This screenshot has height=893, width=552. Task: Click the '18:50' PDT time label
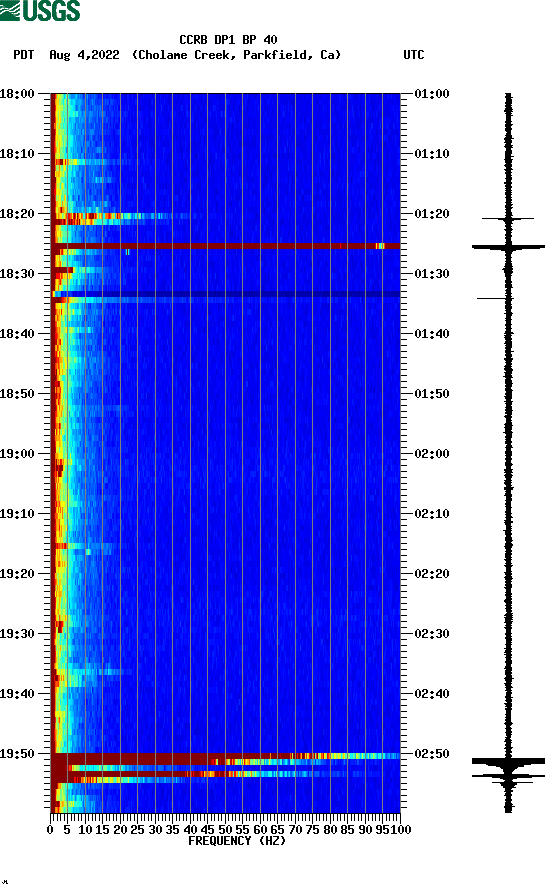click(x=17, y=394)
